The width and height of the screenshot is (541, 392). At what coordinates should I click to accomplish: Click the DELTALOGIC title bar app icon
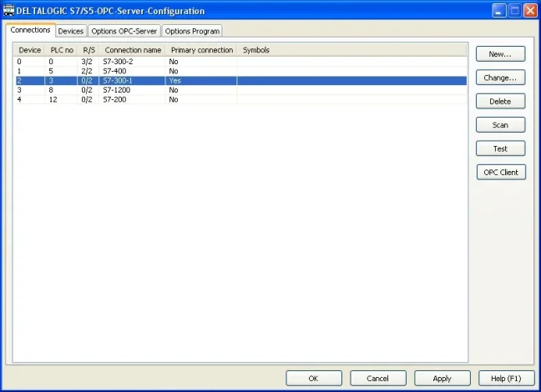[9, 11]
